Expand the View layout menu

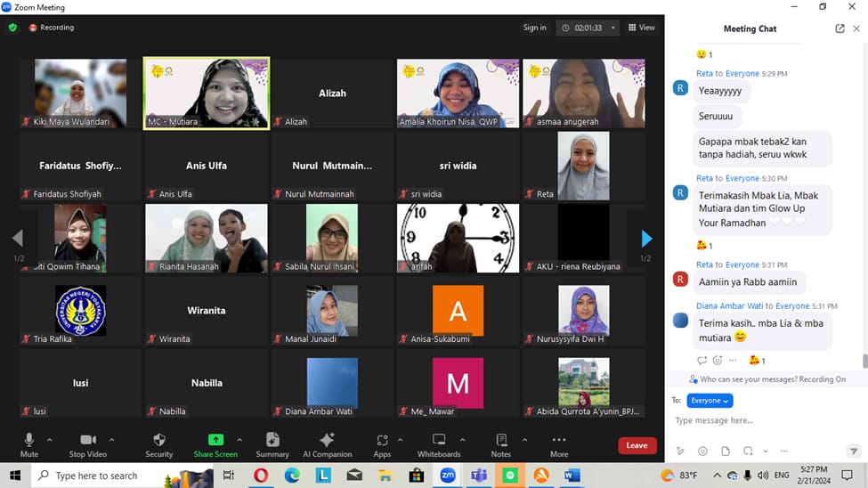[642, 28]
